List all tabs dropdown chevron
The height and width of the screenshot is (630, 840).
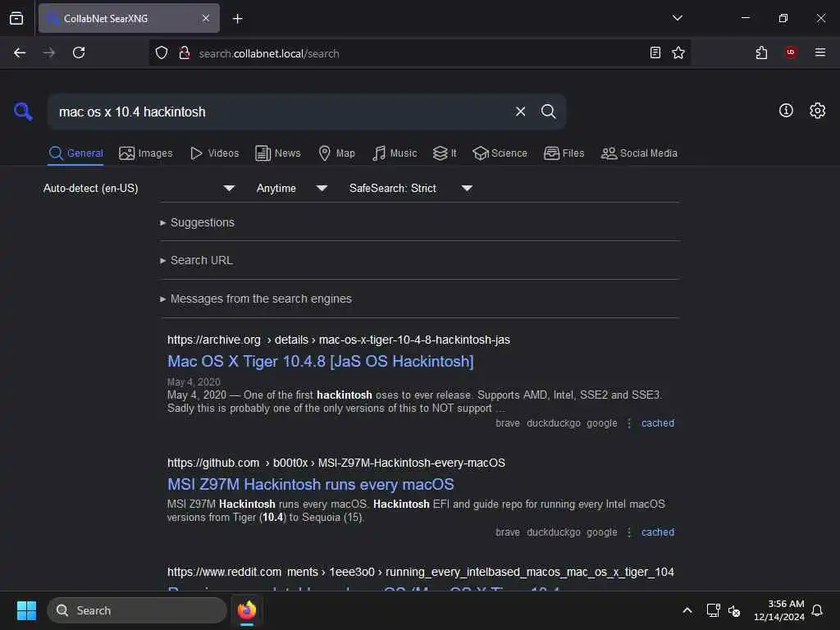click(677, 18)
